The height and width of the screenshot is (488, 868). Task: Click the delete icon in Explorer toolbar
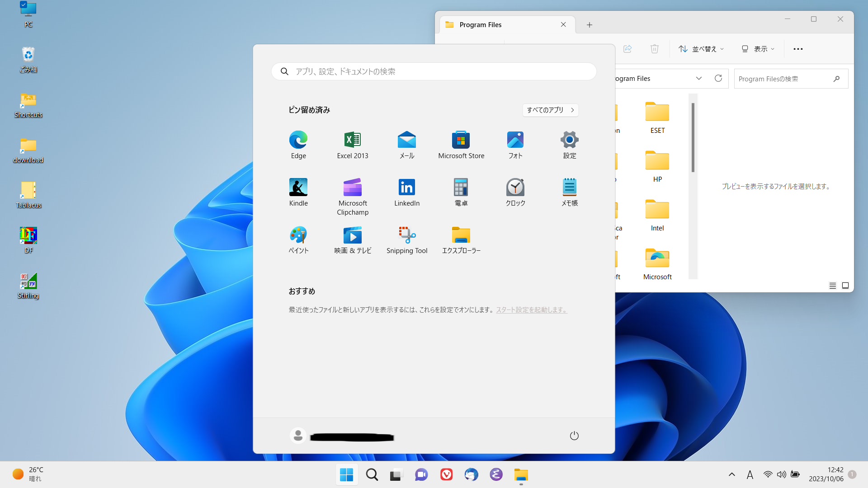654,49
